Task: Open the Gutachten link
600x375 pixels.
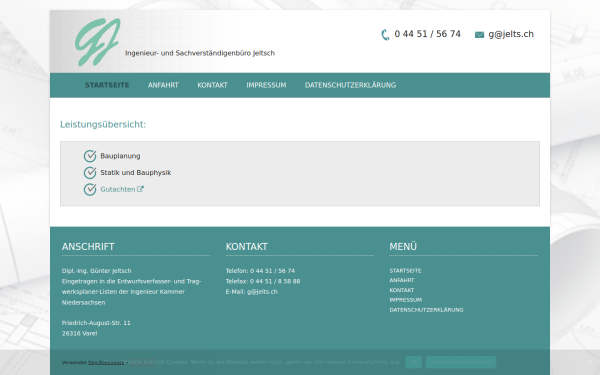Action: [118, 189]
